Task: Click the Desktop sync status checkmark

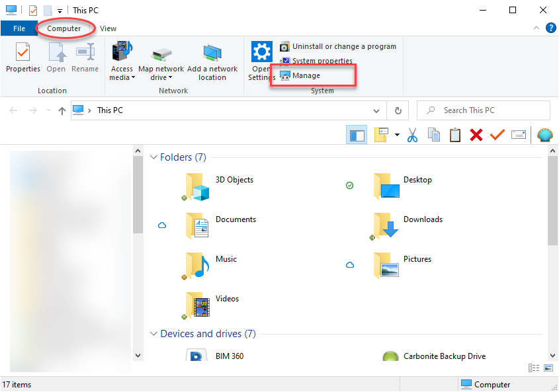Action: click(x=350, y=185)
